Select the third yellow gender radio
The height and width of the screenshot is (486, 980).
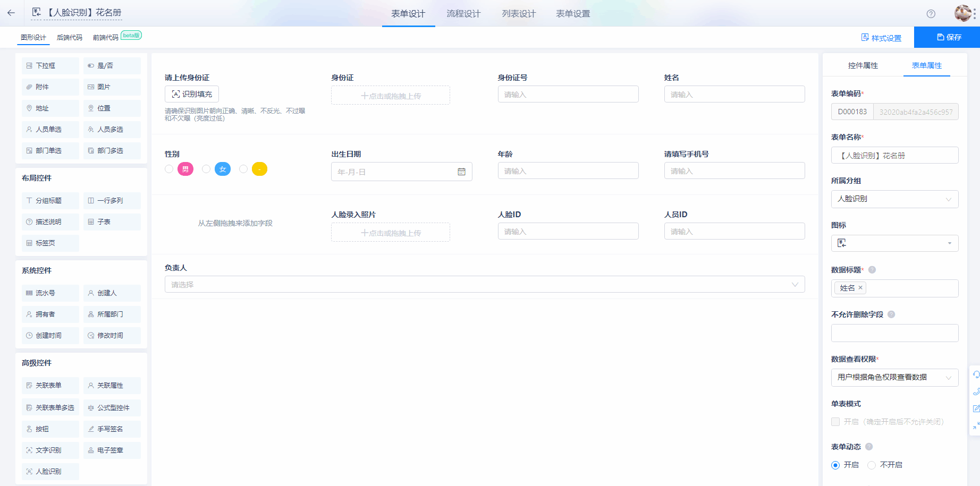[x=243, y=169]
